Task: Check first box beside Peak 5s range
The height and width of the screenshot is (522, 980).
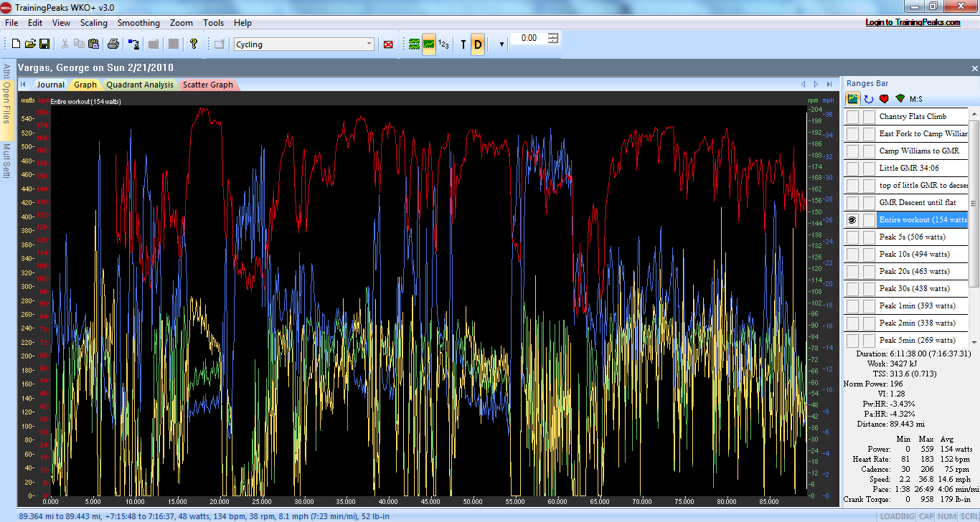Action: (x=852, y=237)
